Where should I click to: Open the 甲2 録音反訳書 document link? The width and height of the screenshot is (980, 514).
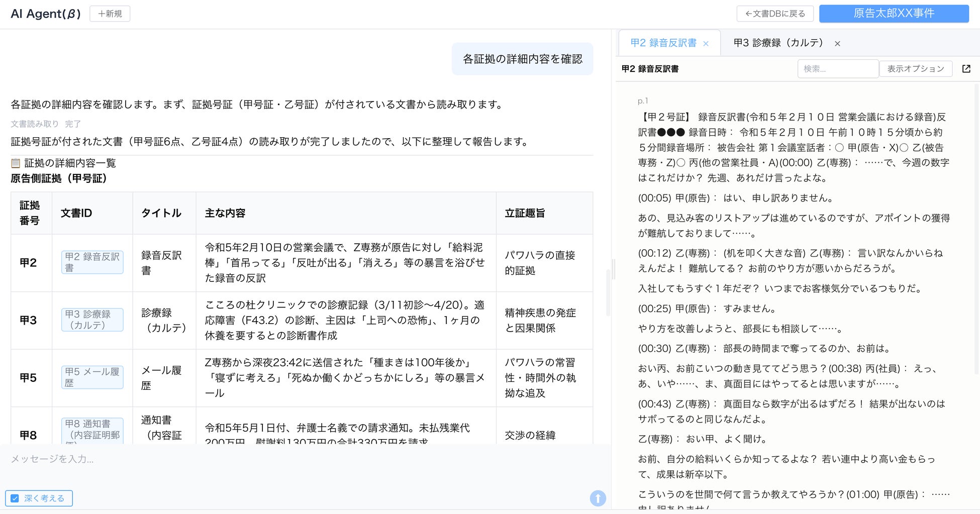pos(92,262)
